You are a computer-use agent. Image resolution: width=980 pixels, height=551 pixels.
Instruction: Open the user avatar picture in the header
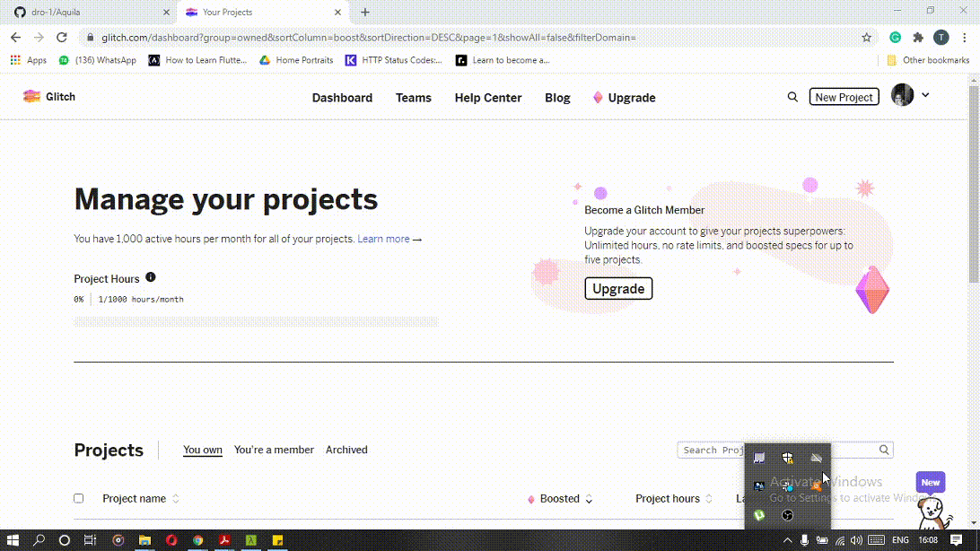(x=902, y=95)
